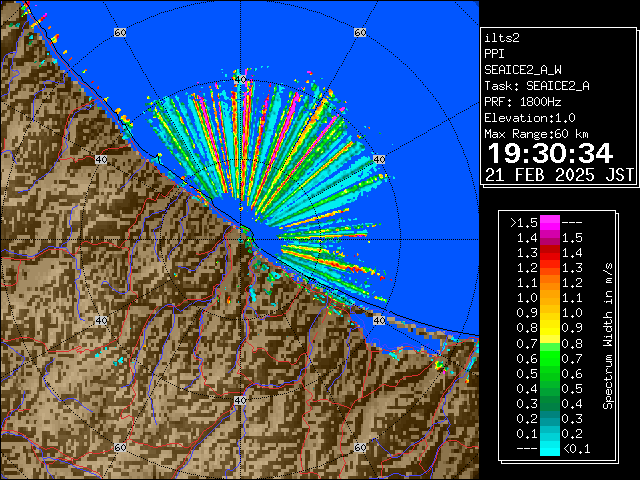Screen dimensions: 640x480
Task: Click the 60 km ring label north-northeast
Action: click(x=360, y=32)
